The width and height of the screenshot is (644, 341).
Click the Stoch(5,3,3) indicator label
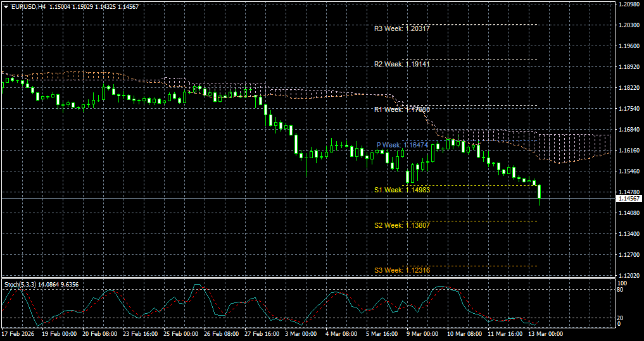pos(41,284)
